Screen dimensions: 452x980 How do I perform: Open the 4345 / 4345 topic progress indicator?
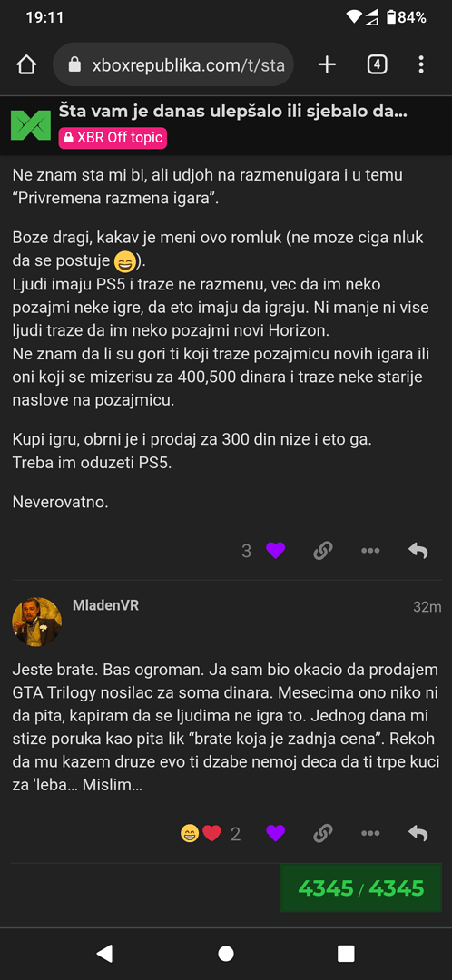tap(361, 888)
